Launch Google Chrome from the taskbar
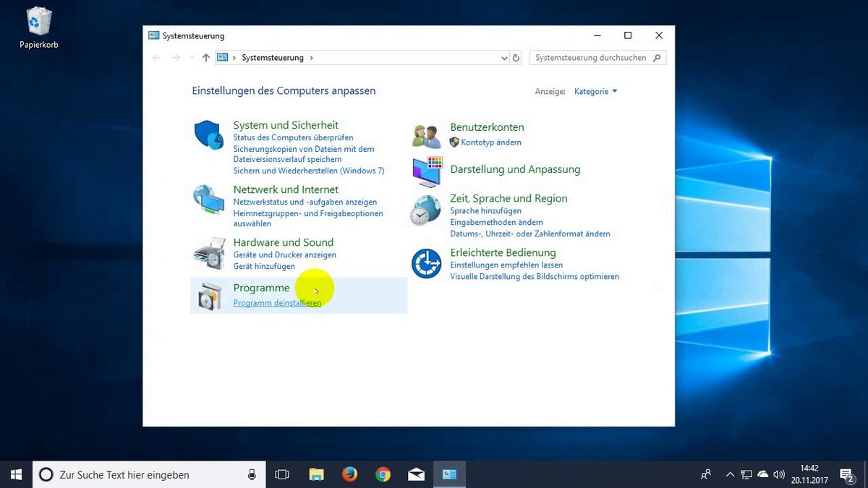 [x=383, y=474]
